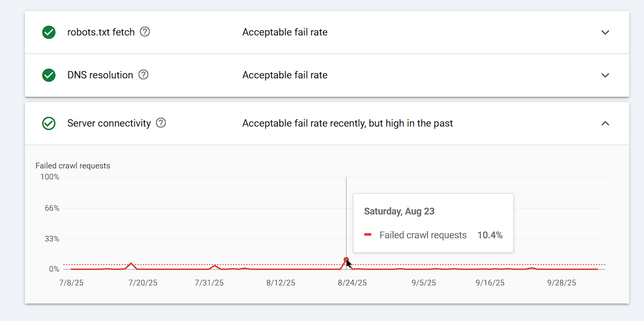The height and width of the screenshot is (321, 644).
Task: Click the Server connectivity row title
Action: click(x=109, y=123)
